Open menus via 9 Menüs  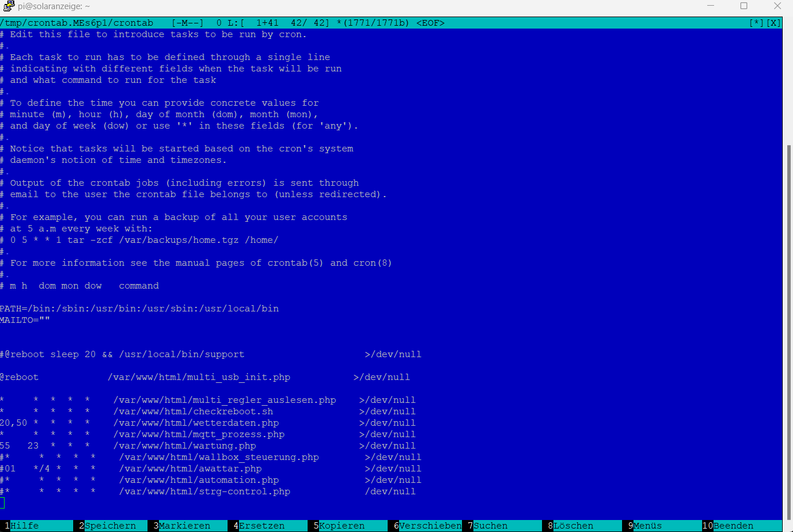647,526
